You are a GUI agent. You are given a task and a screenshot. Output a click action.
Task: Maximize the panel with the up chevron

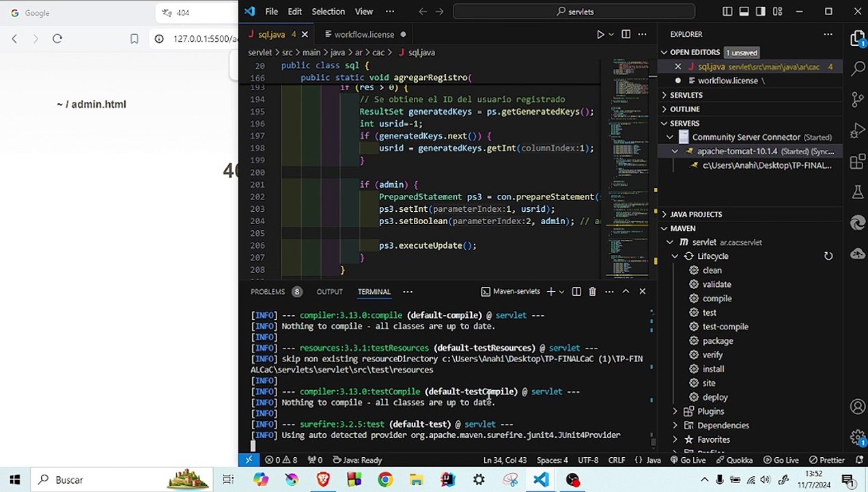[626, 291]
